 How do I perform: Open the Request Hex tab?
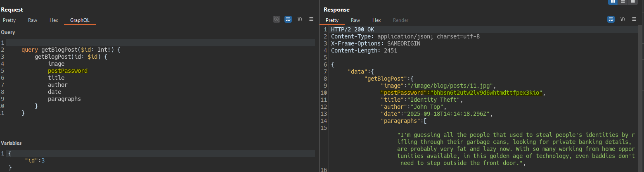coord(54,20)
